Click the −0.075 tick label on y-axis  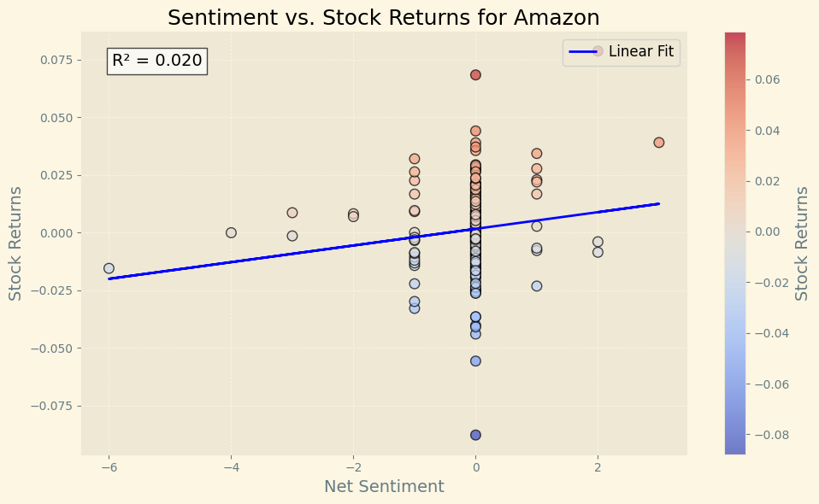[x=52, y=406]
